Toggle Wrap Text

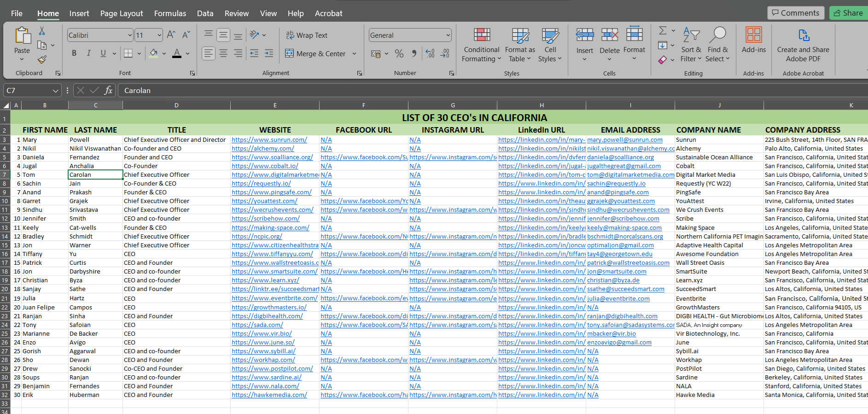point(307,35)
